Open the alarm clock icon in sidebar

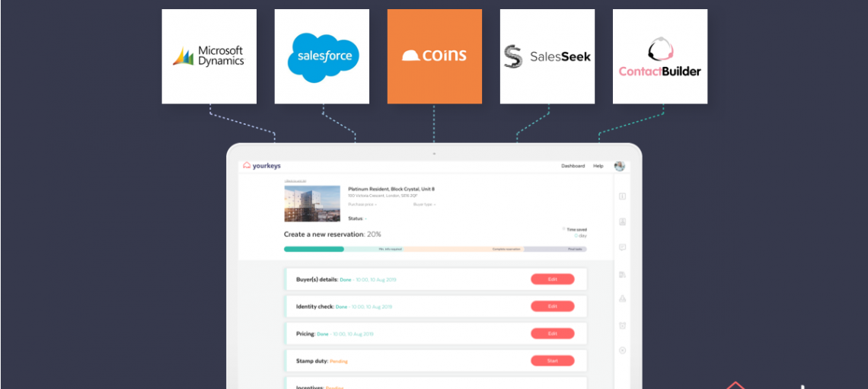point(622,325)
